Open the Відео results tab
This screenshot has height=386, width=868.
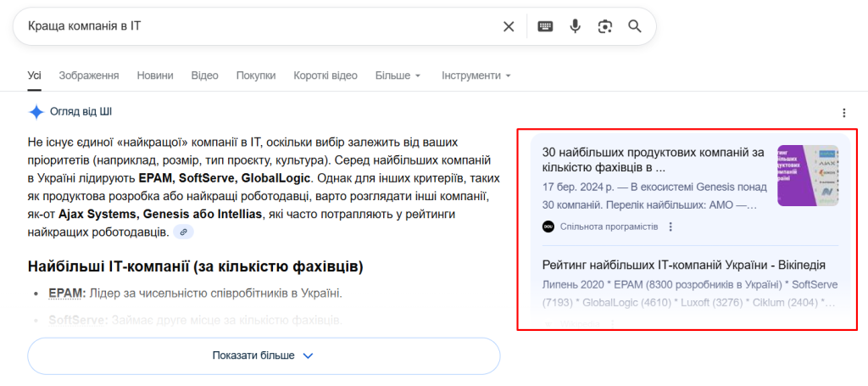pyautogui.click(x=204, y=76)
